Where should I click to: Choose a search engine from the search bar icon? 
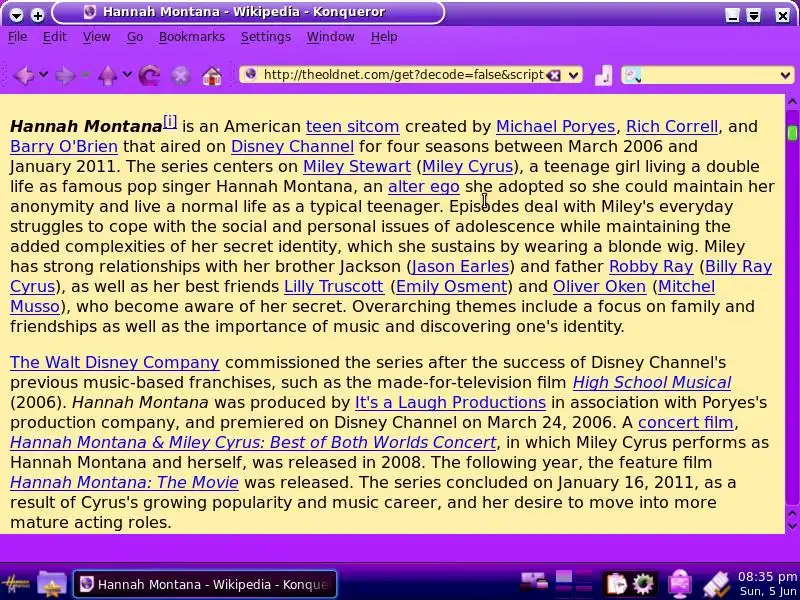pyautogui.click(x=632, y=76)
